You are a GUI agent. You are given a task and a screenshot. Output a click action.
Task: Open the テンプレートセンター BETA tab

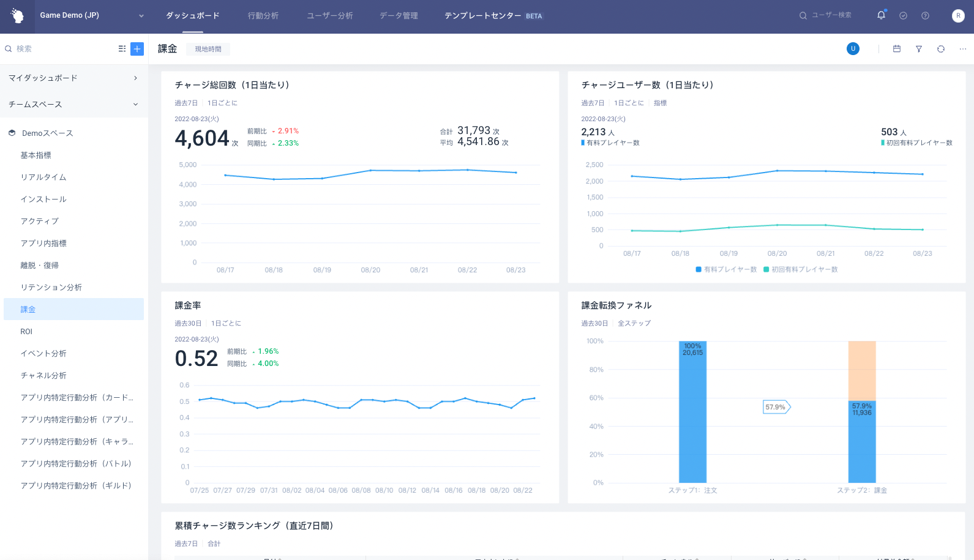point(493,16)
